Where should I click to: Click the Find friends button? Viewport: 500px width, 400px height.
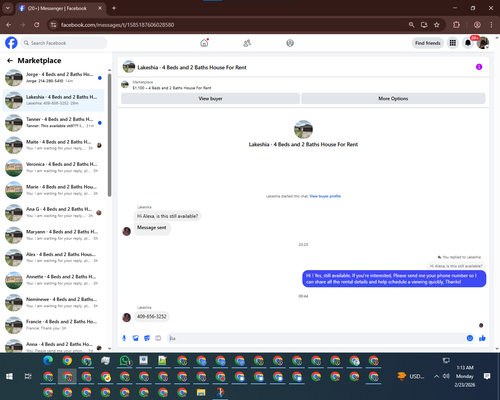pyautogui.click(x=428, y=43)
